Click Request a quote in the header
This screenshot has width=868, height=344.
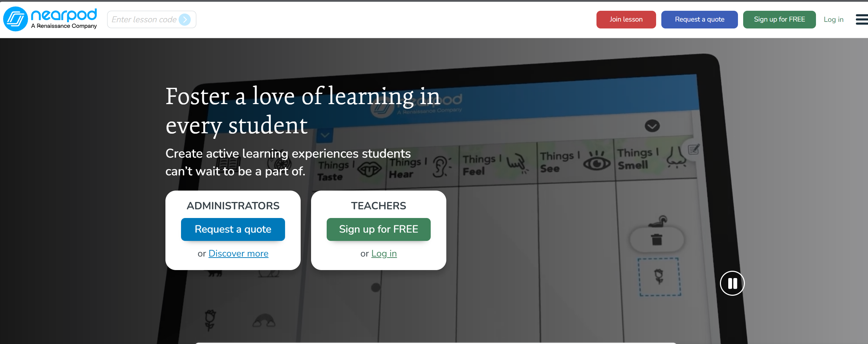[699, 19]
